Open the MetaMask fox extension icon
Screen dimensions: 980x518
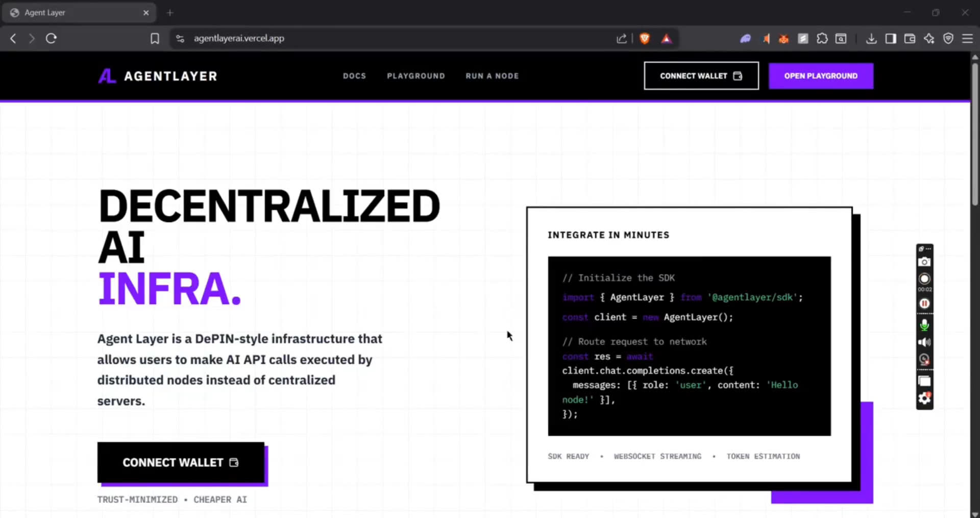click(783, 38)
